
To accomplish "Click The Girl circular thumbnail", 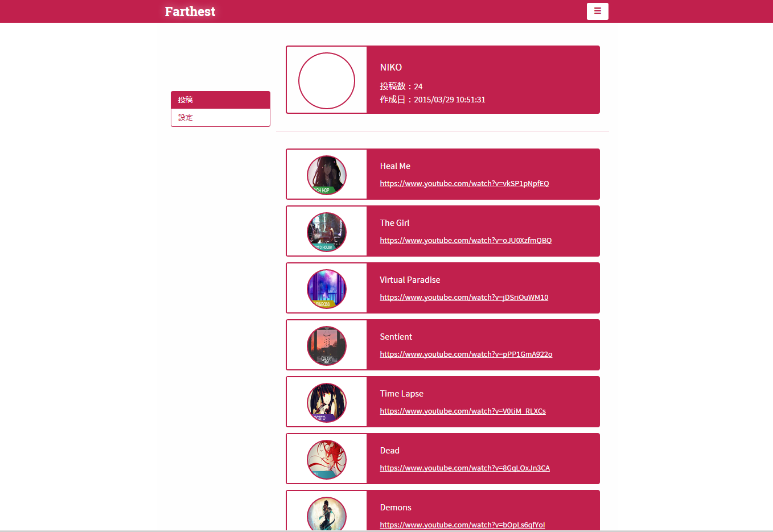I will (327, 232).
